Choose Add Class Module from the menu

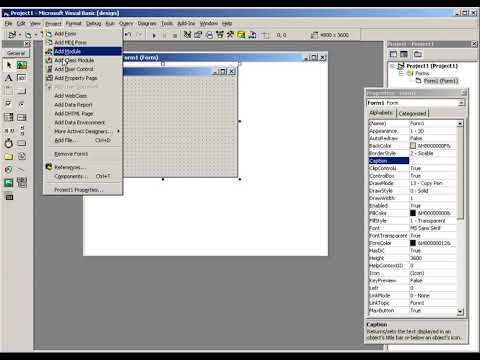click(x=83, y=60)
